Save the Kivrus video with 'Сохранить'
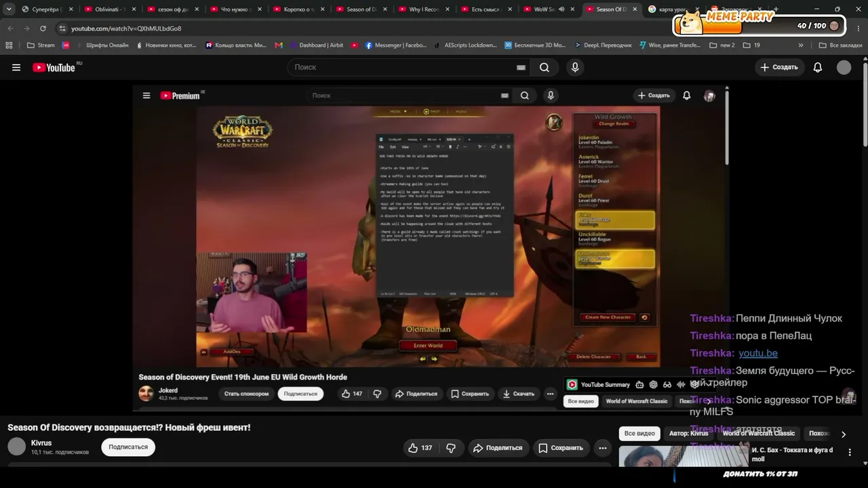Image resolution: width=868 pixels, height=488 pixels. point(561,447)
